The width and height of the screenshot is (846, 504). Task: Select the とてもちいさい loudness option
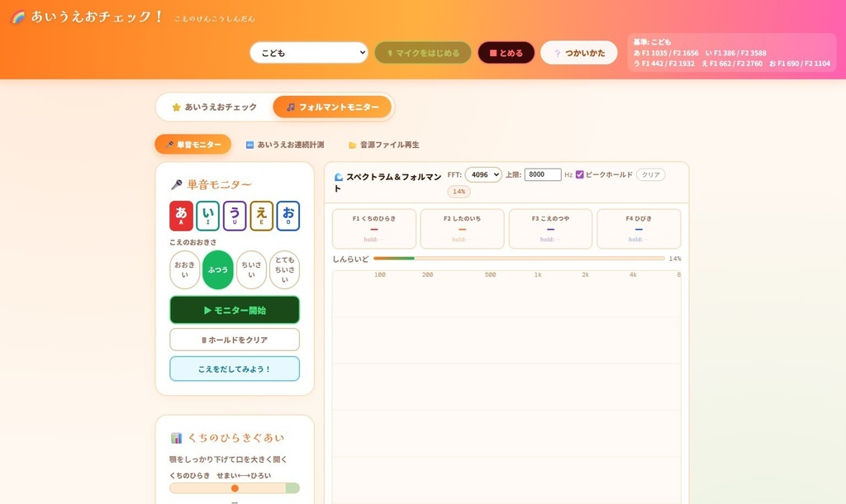point(284,269)
